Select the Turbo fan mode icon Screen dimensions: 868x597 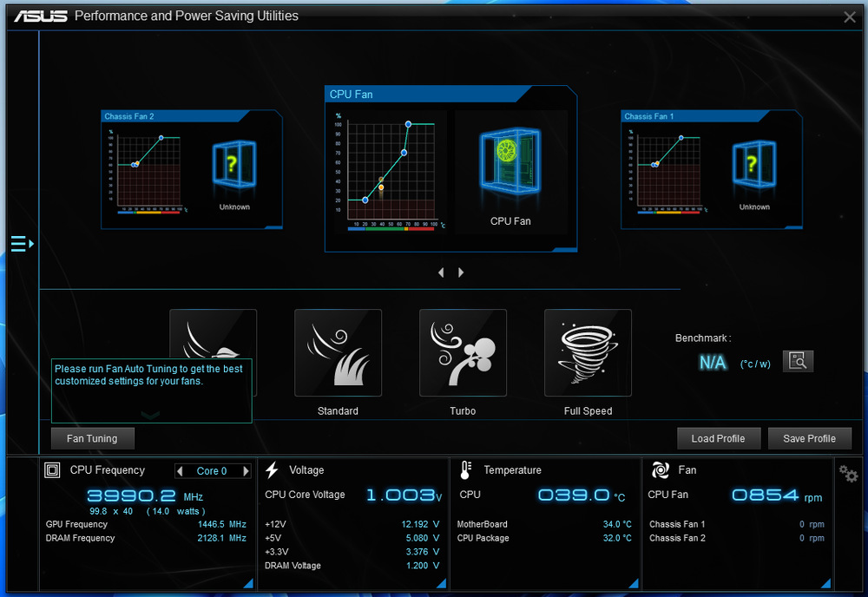pyautogui.click(x=463, y=353)
